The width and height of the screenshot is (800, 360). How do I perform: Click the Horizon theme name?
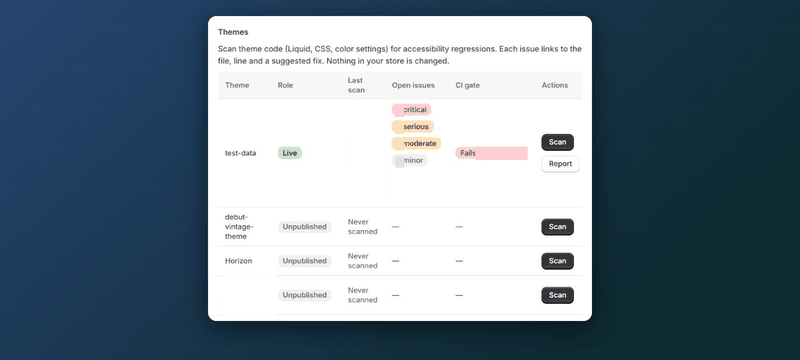tap(238, 261)
